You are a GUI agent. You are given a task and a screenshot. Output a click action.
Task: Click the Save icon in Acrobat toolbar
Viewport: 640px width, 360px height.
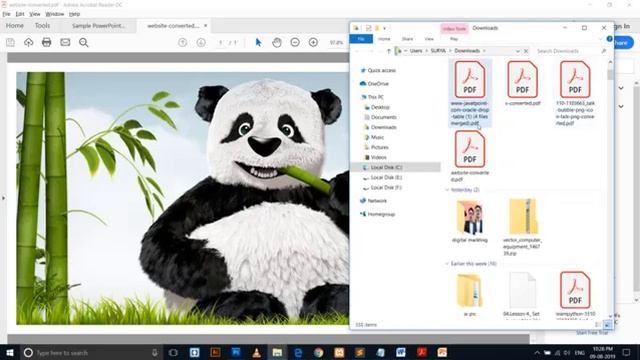(x=10, y=42)
